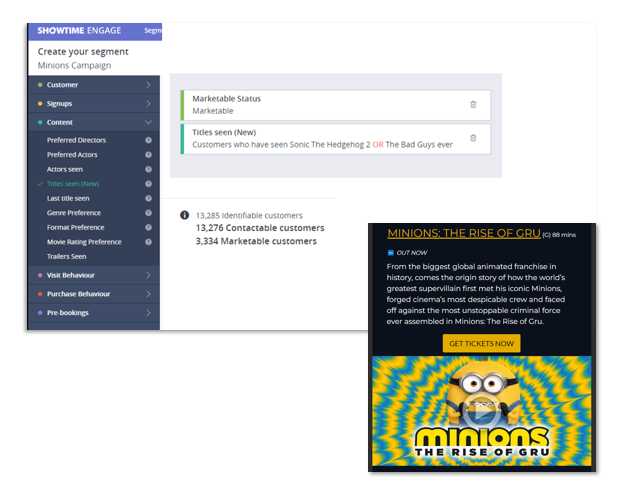Image resolution: width=631 pixels, height=483 pixels.
Task: Select Preferred Actors filter
Action: click(72, 155)
